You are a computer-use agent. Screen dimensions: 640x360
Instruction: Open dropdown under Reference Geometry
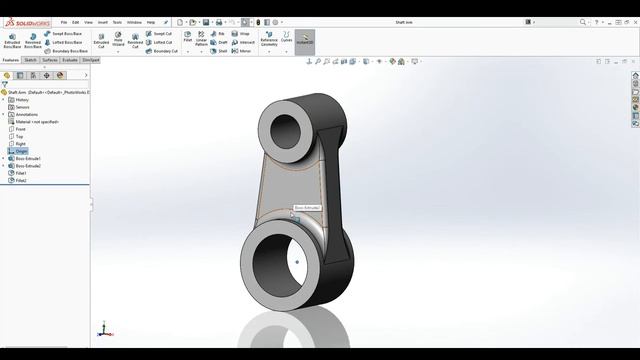[x=269, y=52]
